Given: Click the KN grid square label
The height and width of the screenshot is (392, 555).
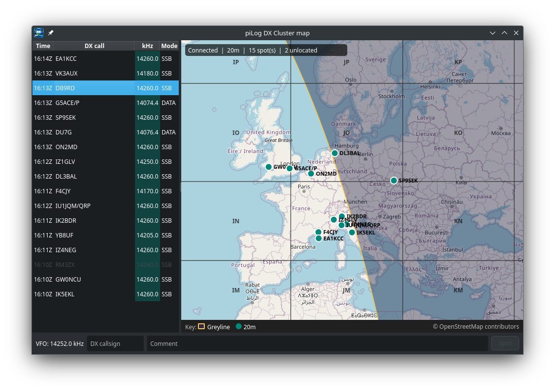Looking at the screenshot, I should (458, 221).
